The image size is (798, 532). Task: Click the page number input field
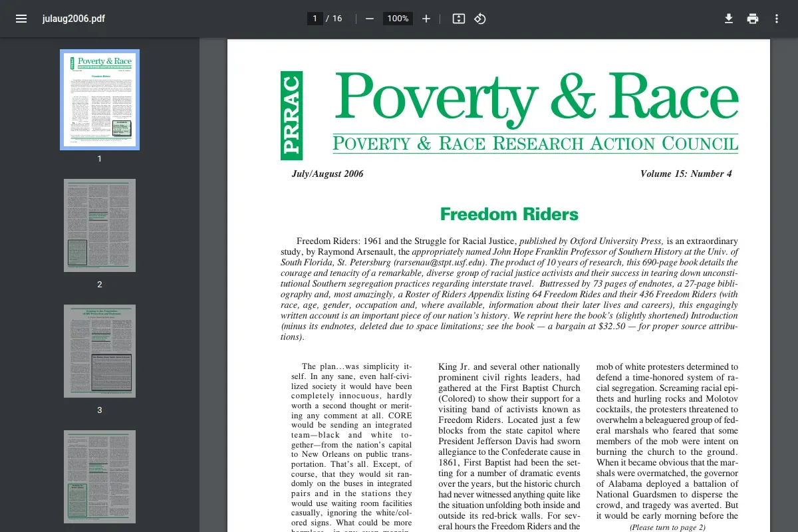tap(315, 19)
